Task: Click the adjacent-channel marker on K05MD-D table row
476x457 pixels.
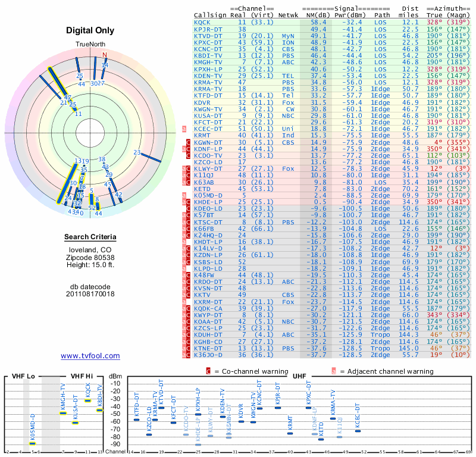Action: click(184, 196)
